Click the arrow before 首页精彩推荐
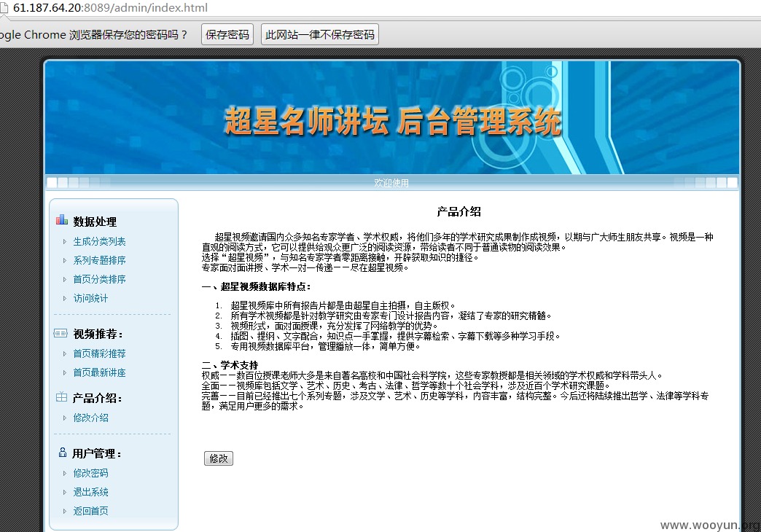Screen dimensions: 761x532 65,353
